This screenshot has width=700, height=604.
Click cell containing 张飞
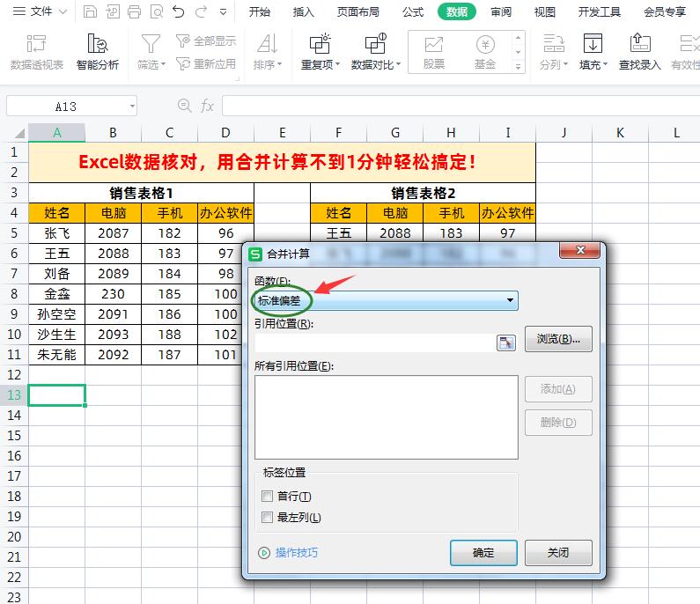[56, 233]
